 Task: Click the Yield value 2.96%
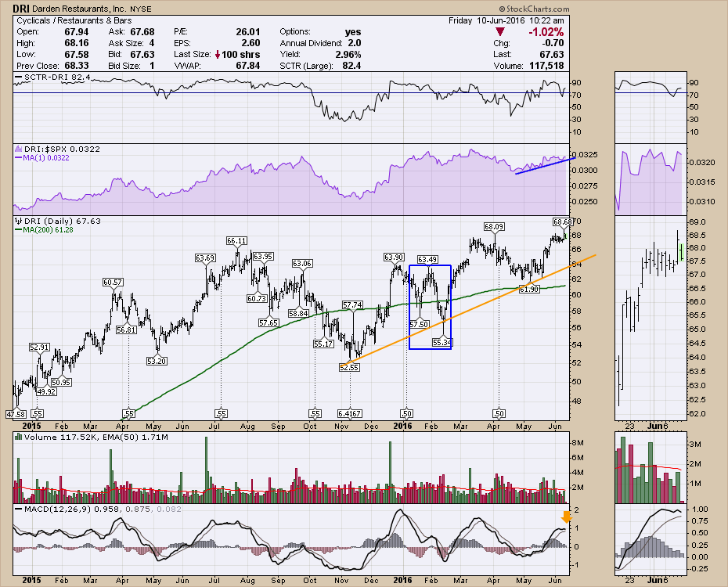[348, 54]
